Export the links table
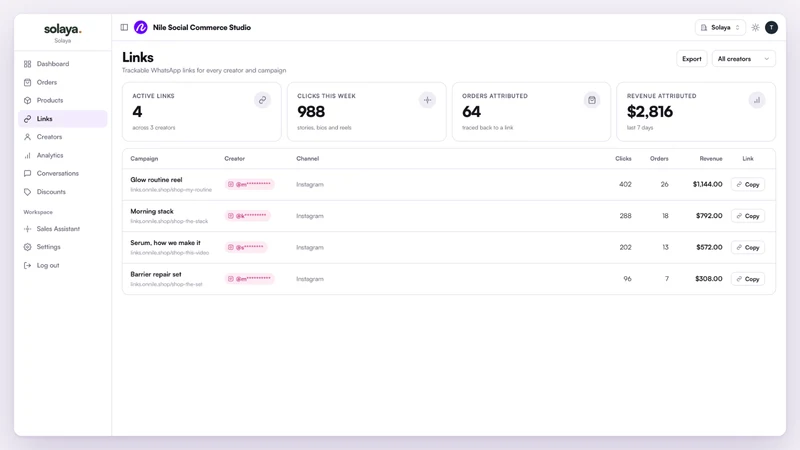This screenshot has height=450, width=800. 691,59
